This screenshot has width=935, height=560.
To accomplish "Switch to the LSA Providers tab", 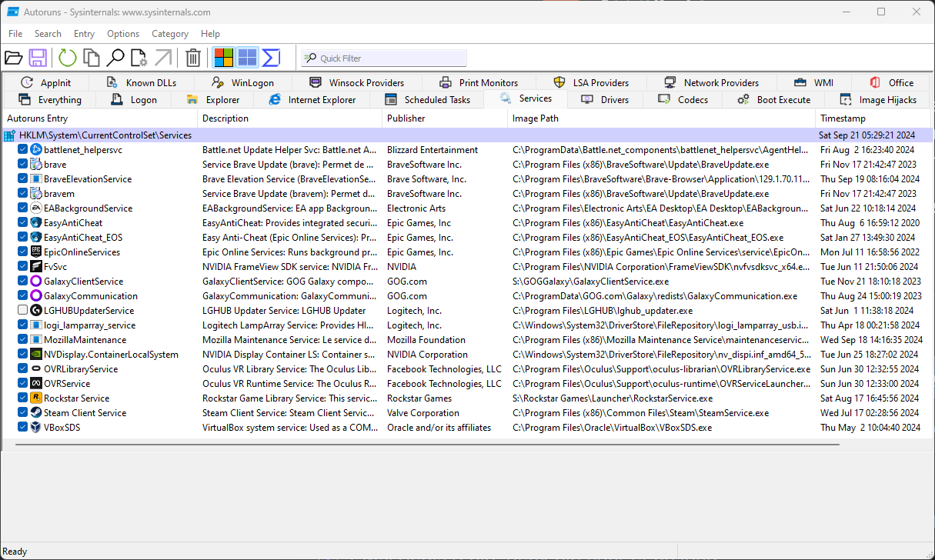I will (591, 83).
